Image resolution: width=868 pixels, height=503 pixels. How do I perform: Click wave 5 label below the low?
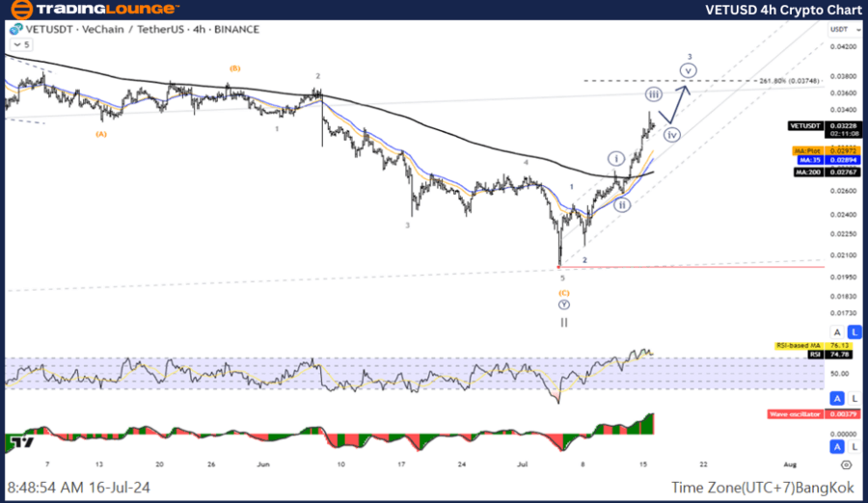[x=562, y=278]
